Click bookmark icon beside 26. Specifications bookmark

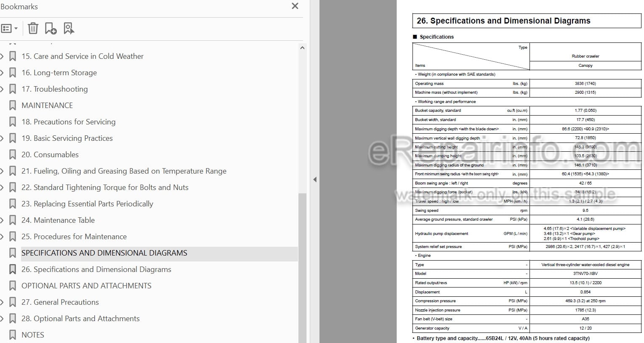(x=13, y=269)
